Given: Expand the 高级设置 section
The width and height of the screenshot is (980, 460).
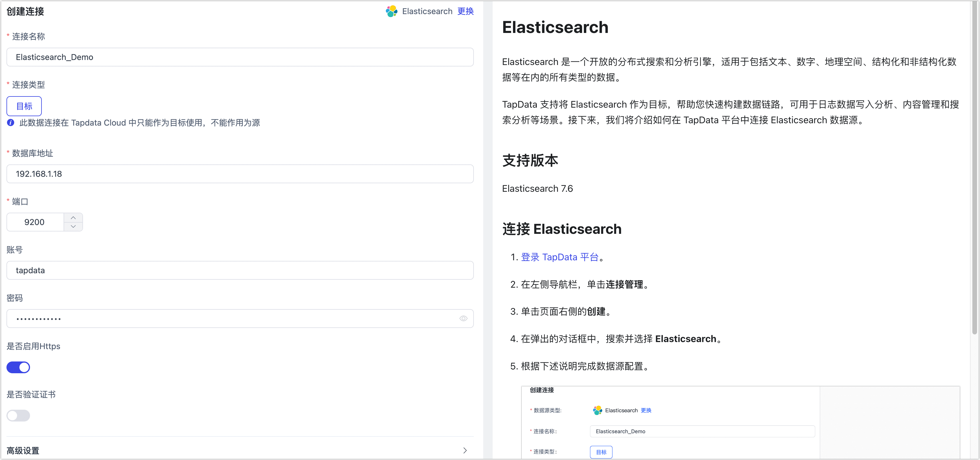Looking at the screenshot, I should click(x=23, y=451).
